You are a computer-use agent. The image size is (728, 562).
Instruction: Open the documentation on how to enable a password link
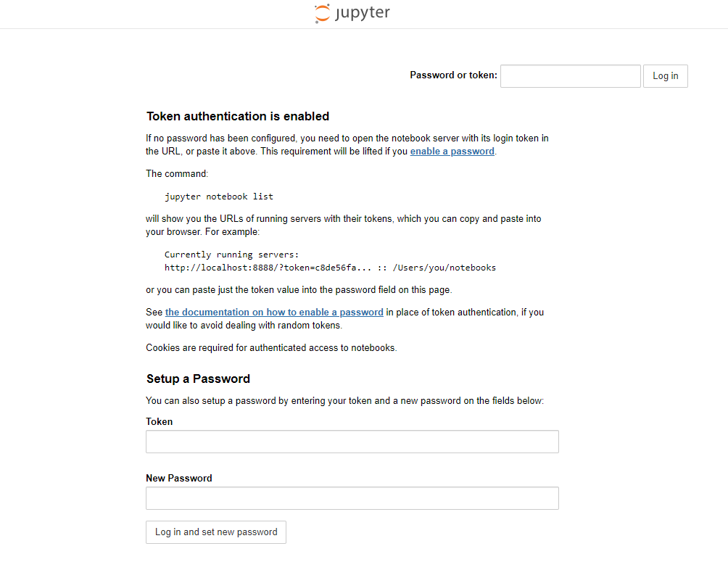(274, 312)
